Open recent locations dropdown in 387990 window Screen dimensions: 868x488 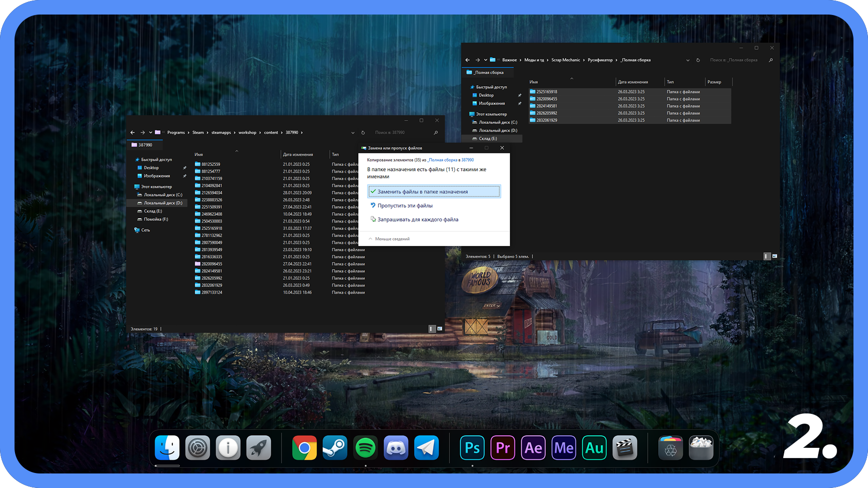151,133
